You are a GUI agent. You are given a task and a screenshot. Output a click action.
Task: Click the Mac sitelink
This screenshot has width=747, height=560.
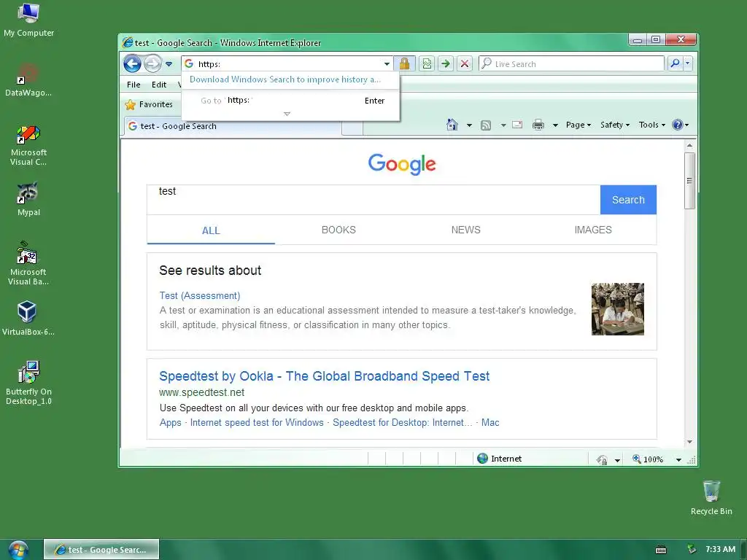tap(490, 422)
